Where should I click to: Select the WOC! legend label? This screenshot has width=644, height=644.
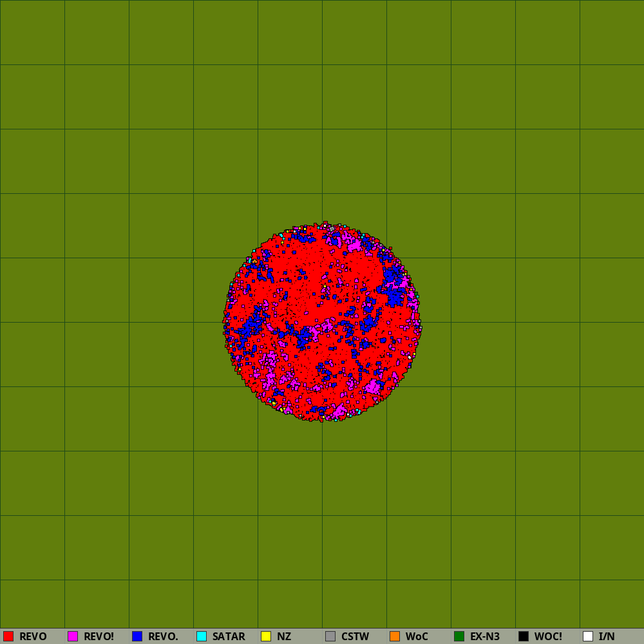click(548, 637)
